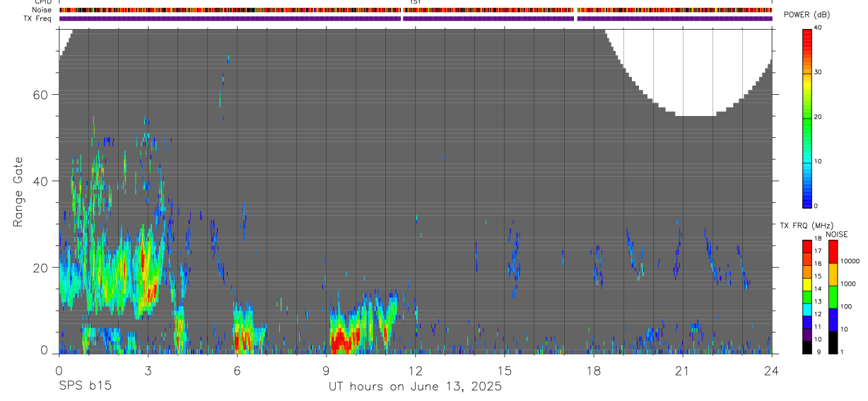Click the TX Freq row label at the top
Viewport: 868px width, 401px height.
[37, 18]
